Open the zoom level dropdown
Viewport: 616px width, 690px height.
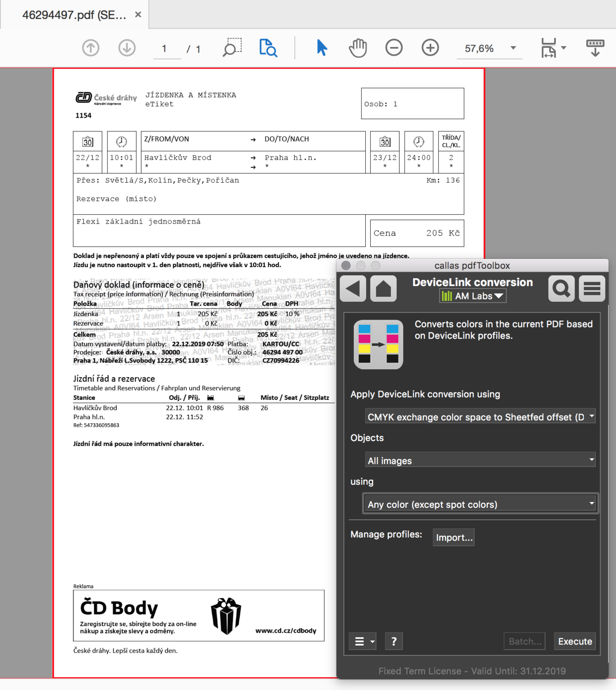[513, 48]
